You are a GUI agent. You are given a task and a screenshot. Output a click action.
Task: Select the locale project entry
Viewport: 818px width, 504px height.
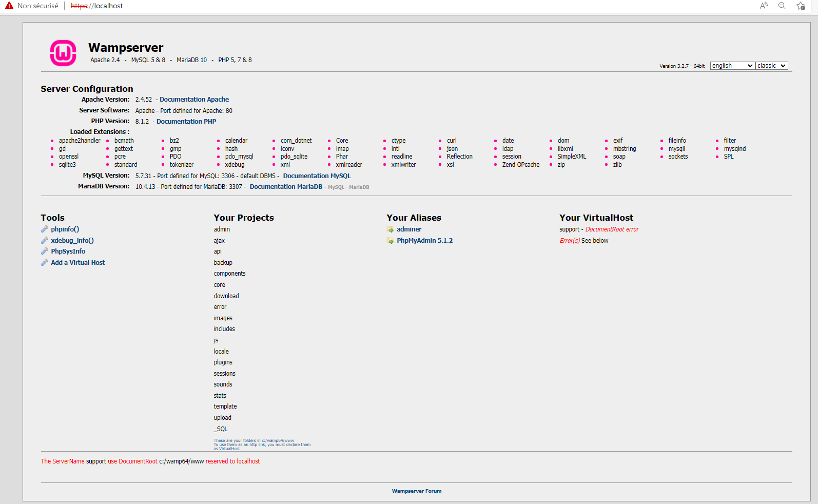pyautogui.click(x=221, y=352)
